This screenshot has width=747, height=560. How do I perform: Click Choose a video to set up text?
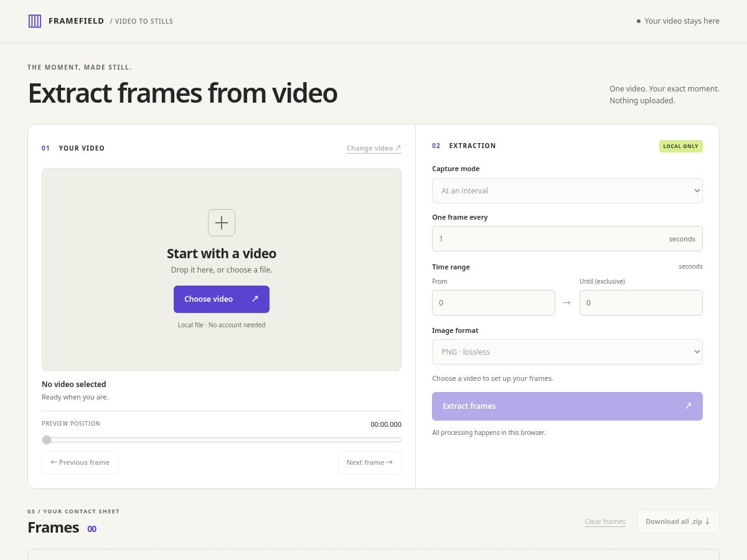(492, 378)
